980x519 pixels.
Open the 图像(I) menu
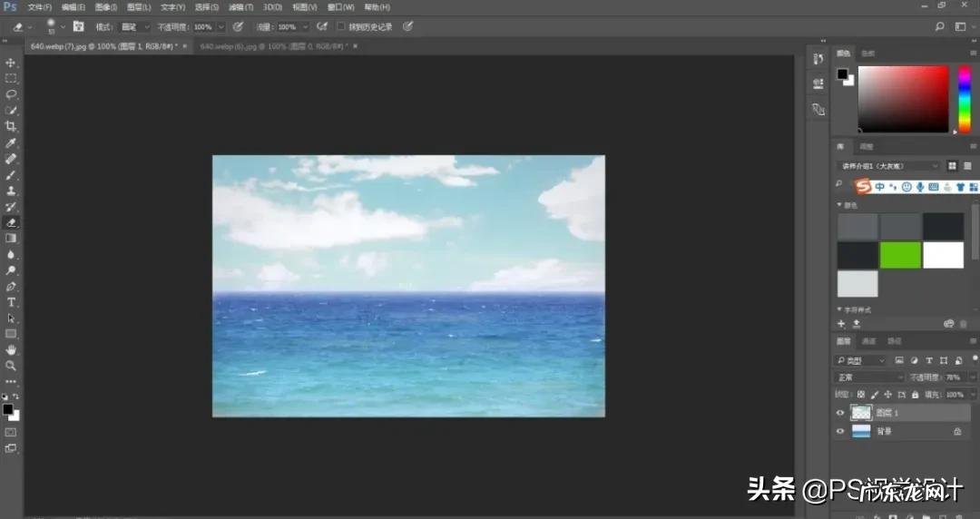pyautogui.click(x=106, y=7)
